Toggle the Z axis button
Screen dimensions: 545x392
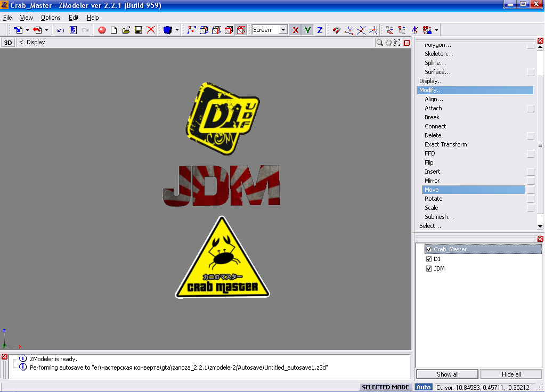[x=320, y=30]
